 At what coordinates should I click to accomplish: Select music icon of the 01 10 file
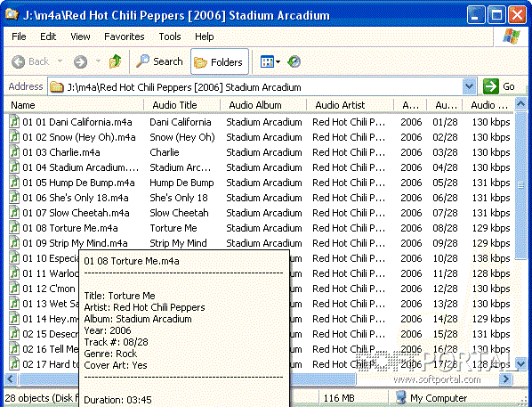coord(14,258)
